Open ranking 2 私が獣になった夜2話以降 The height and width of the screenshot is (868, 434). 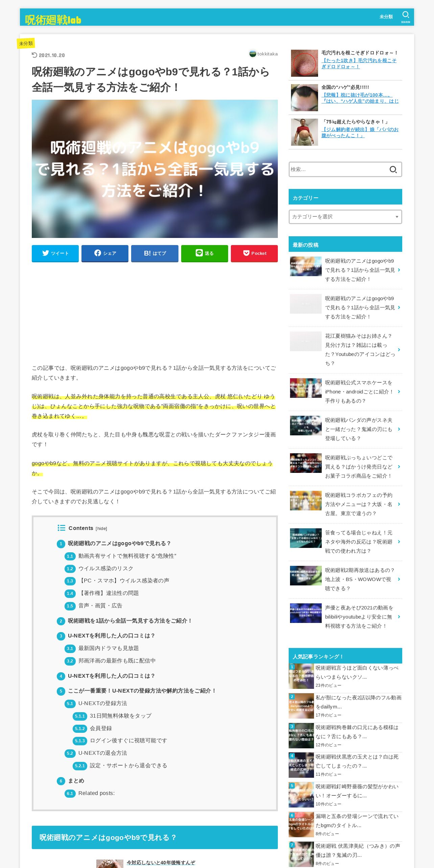click(x=358, y=702)
